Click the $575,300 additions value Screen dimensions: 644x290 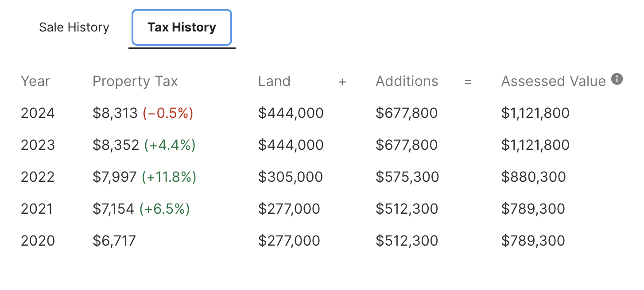pyautogui.click(x=407, y=177)
